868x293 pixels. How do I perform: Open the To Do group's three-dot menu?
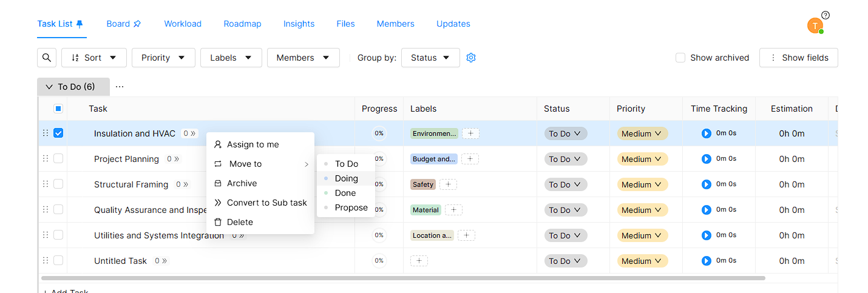pos(120,87)
